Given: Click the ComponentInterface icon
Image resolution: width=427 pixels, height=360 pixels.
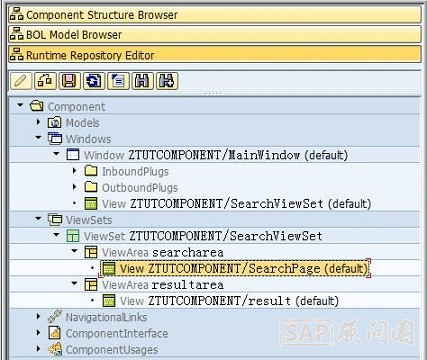Looking at the screenshot, I should tap(55, 333).
